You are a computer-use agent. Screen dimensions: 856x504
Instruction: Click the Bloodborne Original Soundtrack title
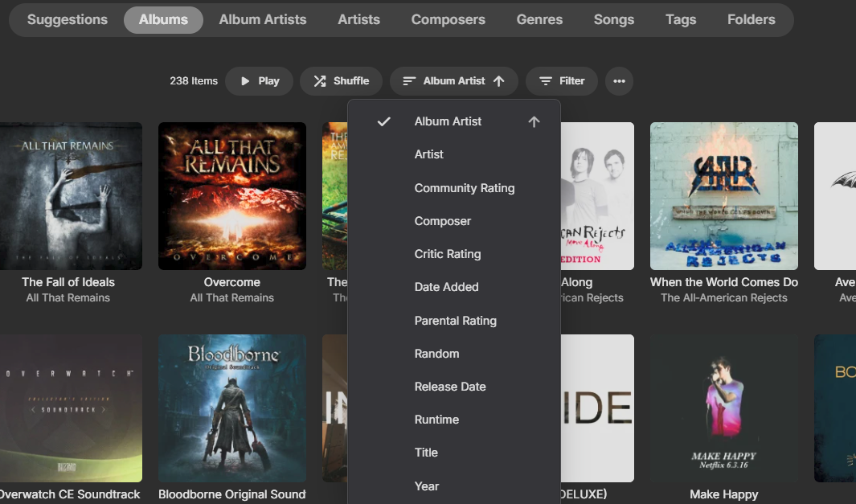pyautogui.click(x=232, y=494)
